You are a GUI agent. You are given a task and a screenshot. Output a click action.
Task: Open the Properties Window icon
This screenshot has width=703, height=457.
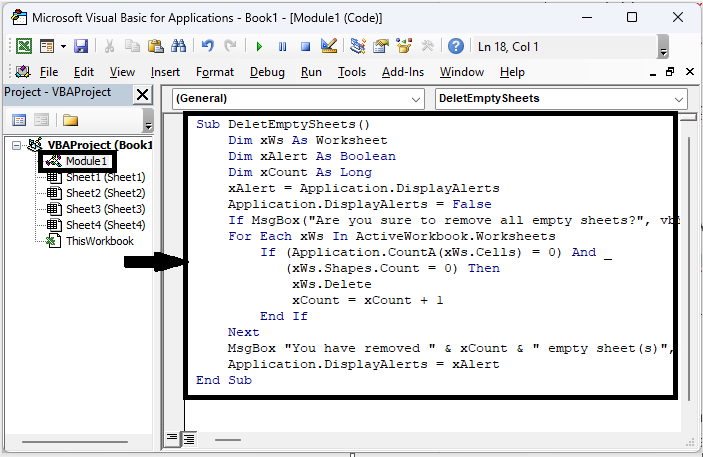381,46
